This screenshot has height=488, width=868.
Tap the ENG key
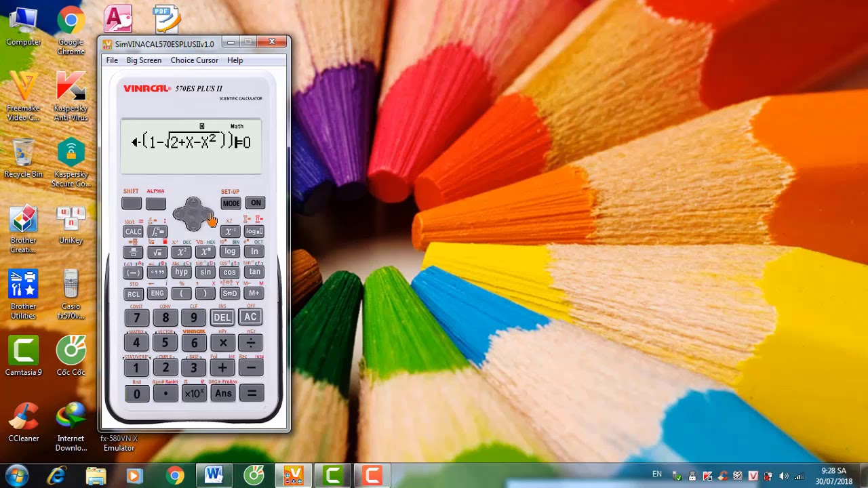pyautogui.click(x=157, y=293)
